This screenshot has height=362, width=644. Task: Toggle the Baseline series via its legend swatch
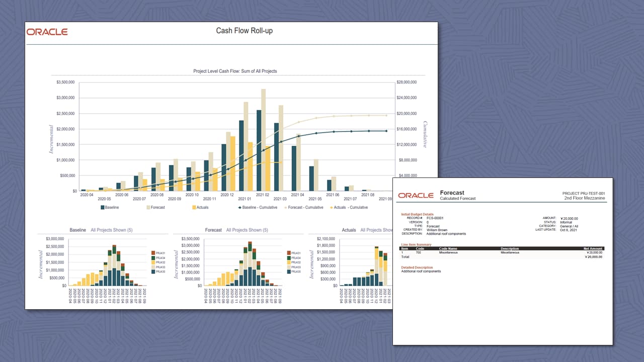[x=104, y=207]
